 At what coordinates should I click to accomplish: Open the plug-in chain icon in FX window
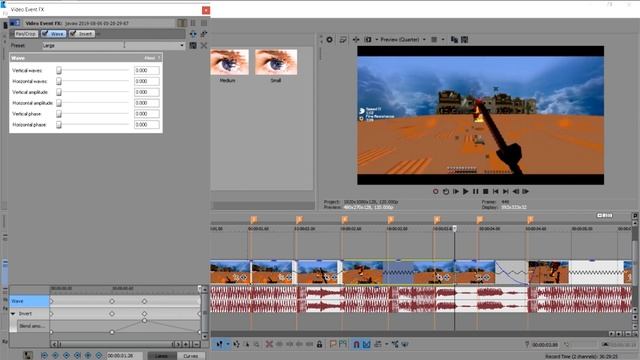point(193,34)
